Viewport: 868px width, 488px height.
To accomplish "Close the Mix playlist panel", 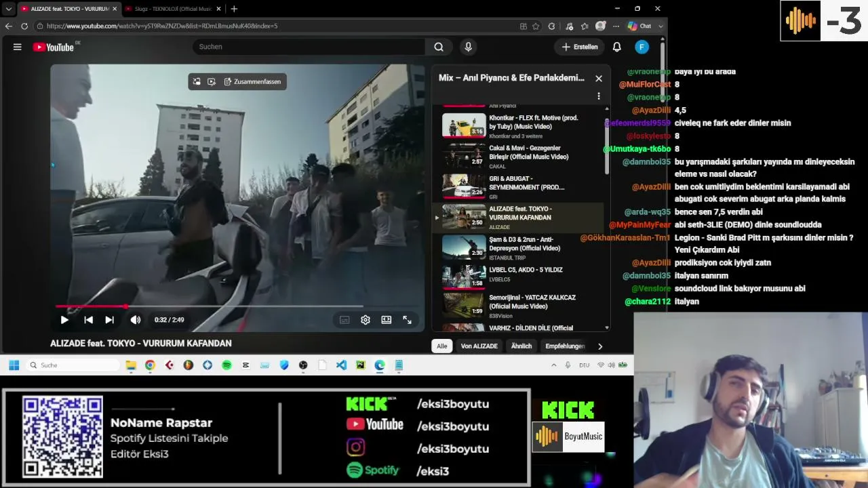I will tap(599, 79).
